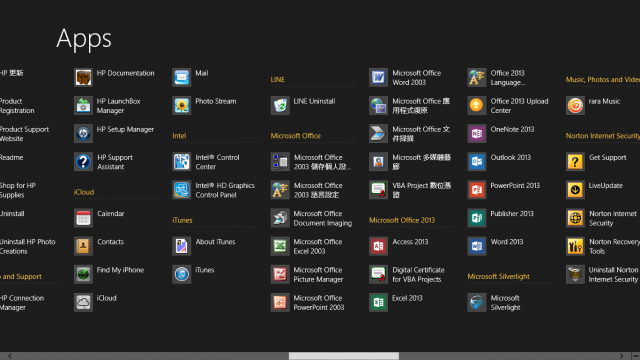Open the Contacts app icon
The width and height of the screenshot is (640, 360).
click(x=83, y=246)
